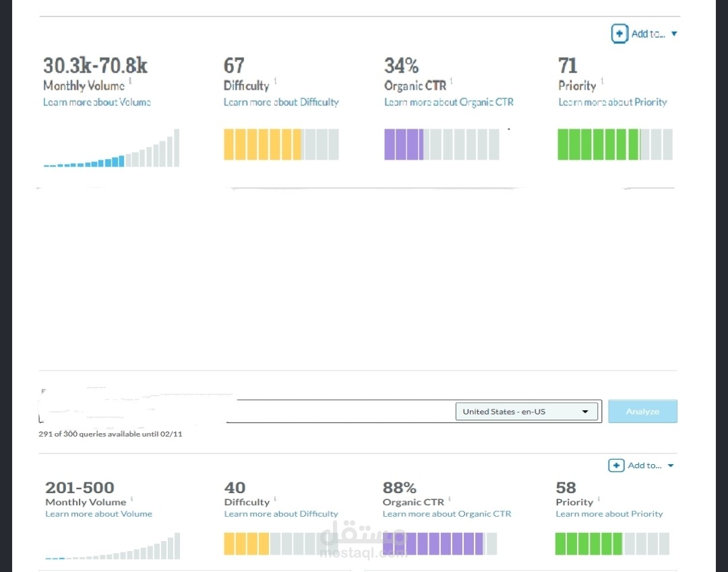
Task: Click the lower Add to plus icon
Action: (616, 466)
